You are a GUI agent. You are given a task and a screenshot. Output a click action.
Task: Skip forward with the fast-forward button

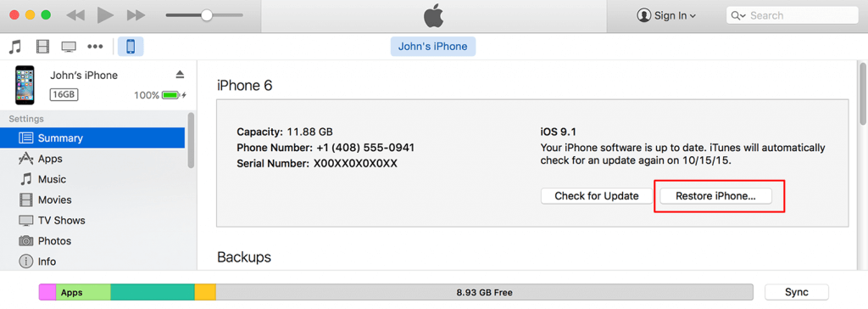(136, 15)
